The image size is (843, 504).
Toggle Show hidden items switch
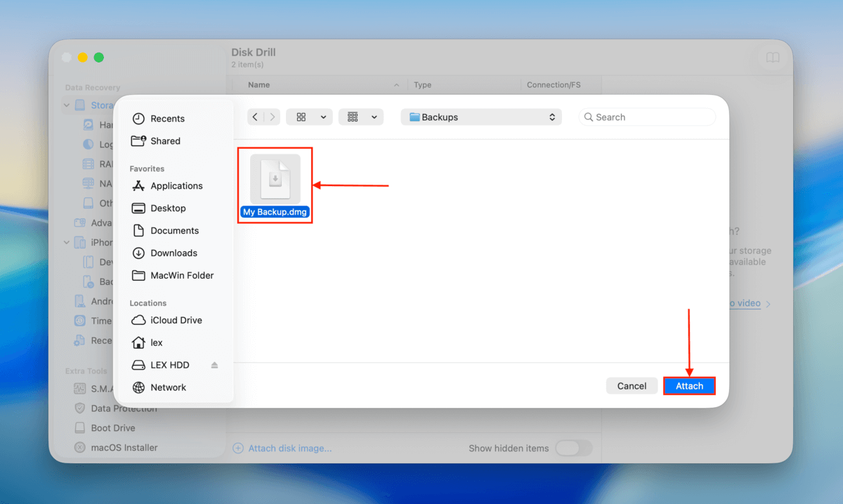573,447
